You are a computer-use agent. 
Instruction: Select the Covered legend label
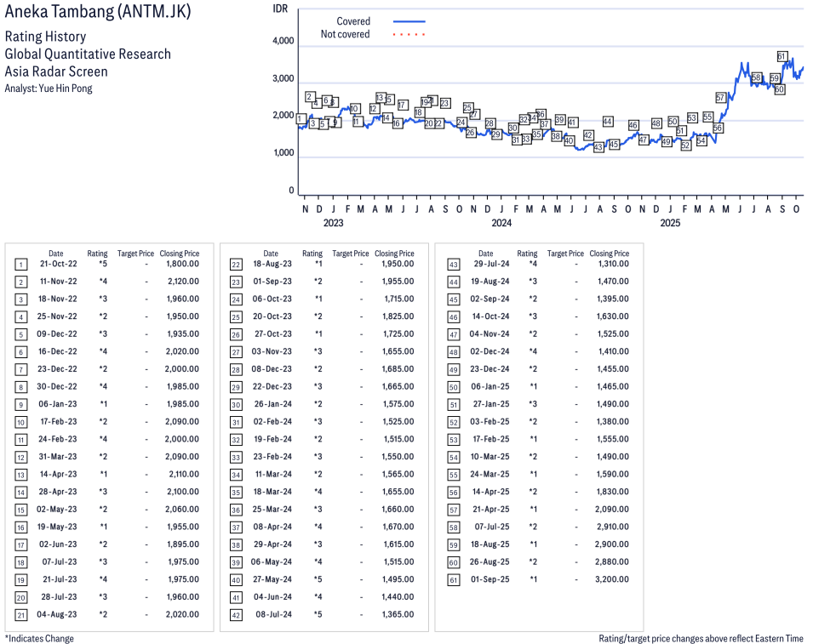point(353,21)
